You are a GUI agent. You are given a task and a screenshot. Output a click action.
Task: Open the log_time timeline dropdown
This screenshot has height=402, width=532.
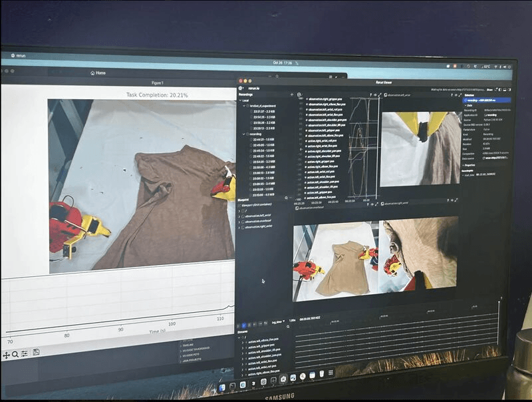[278, 321]
